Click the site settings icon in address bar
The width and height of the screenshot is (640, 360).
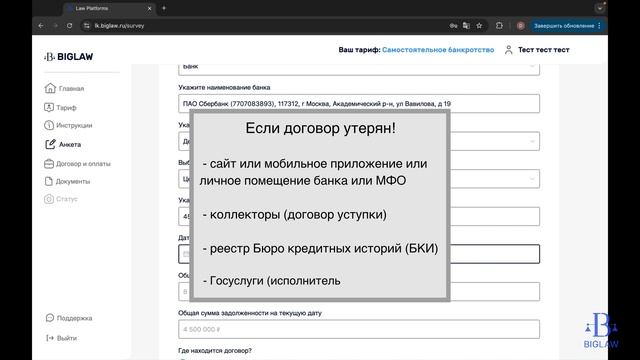click(x=87, y=25)
